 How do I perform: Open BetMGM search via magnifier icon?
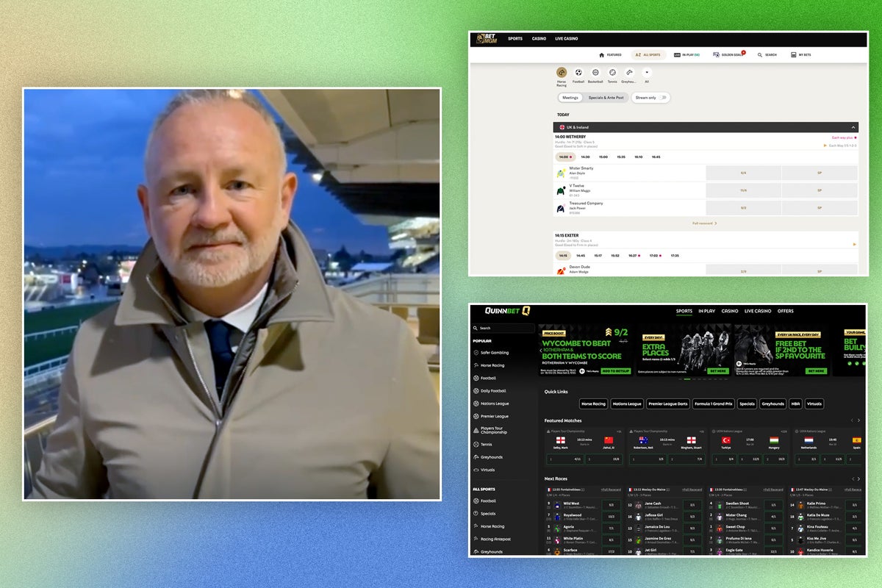click(760, 55)
